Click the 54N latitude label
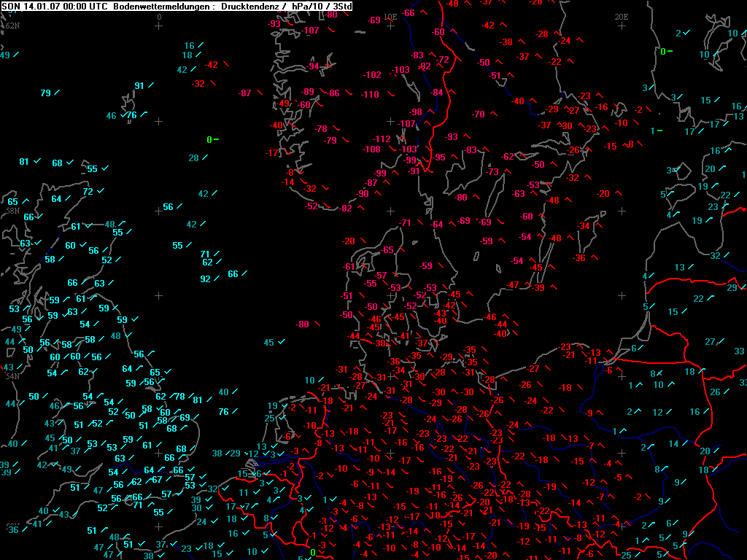 tap(10, 376)
